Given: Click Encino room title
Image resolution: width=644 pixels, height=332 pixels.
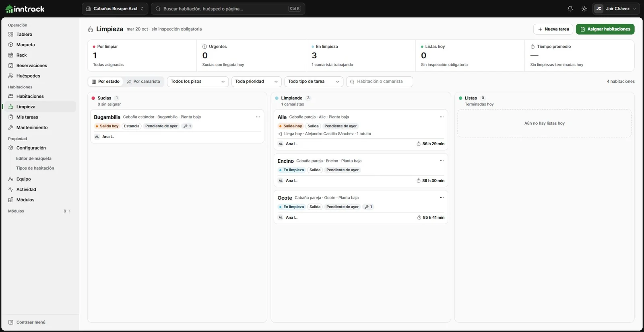Looking at the screenshot, I should click(286, 161).
